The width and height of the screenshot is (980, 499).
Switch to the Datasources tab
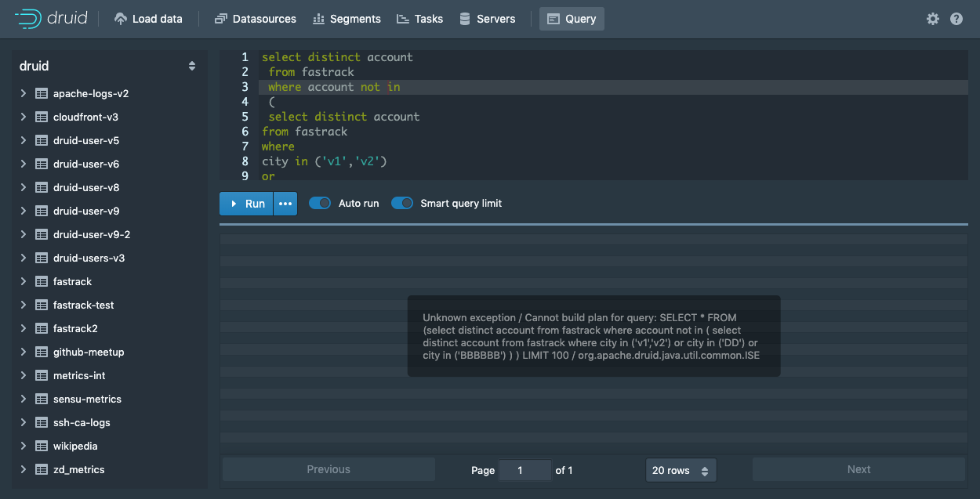(x=256, y=19)
